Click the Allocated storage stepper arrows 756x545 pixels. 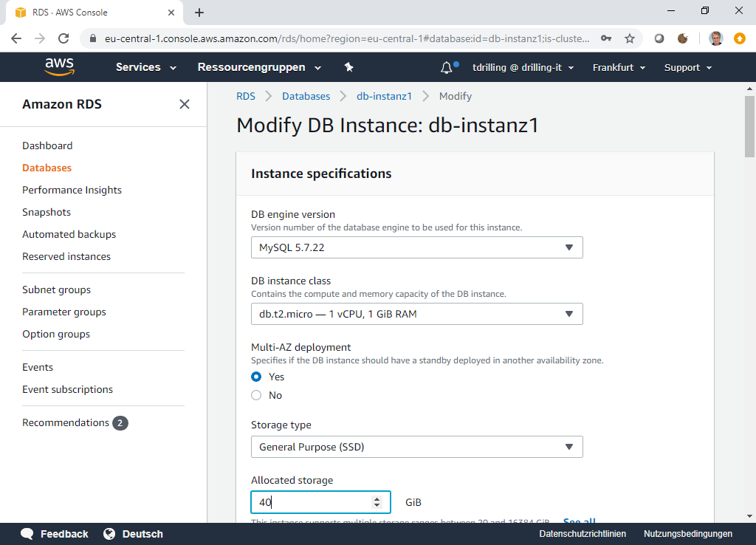[377, 502]
